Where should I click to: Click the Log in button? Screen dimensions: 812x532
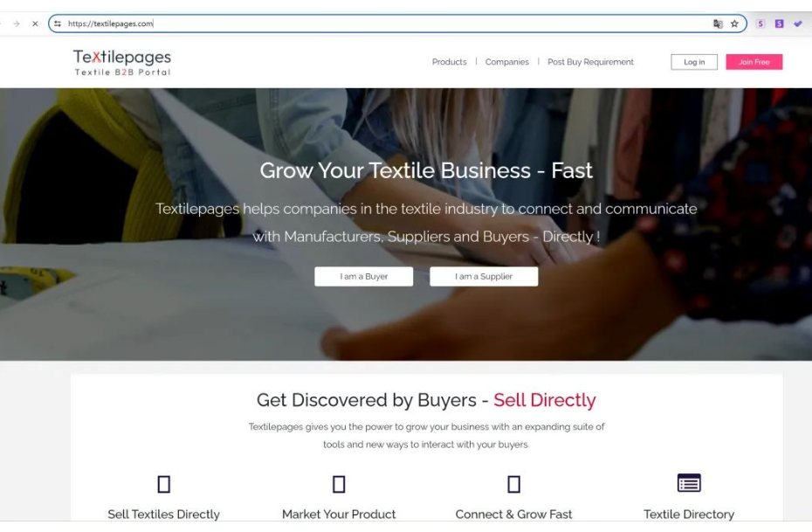pos(694,62)
